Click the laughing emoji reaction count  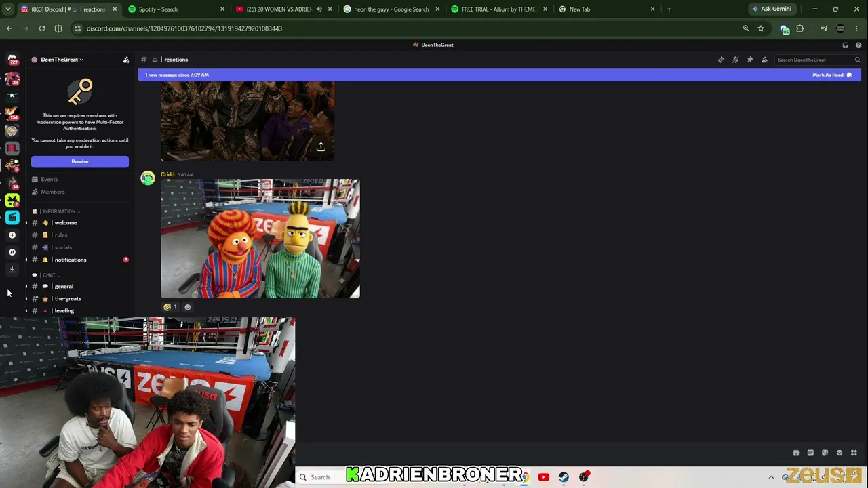[170, 307]
